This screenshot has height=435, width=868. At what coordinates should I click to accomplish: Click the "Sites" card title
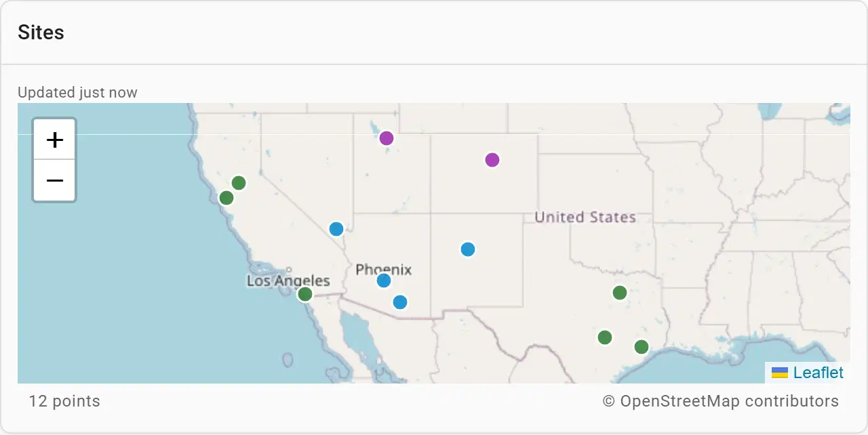click(x=41, y=33)
